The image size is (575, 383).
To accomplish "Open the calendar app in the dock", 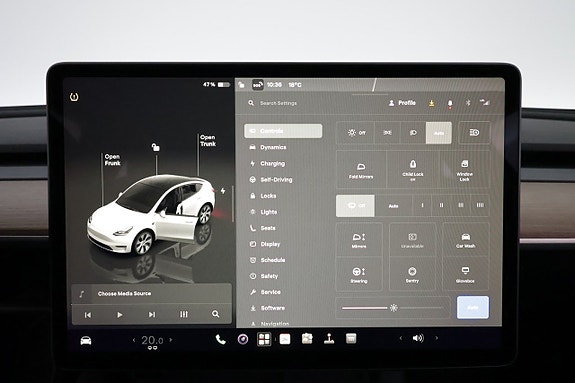I will click(351, 339).
